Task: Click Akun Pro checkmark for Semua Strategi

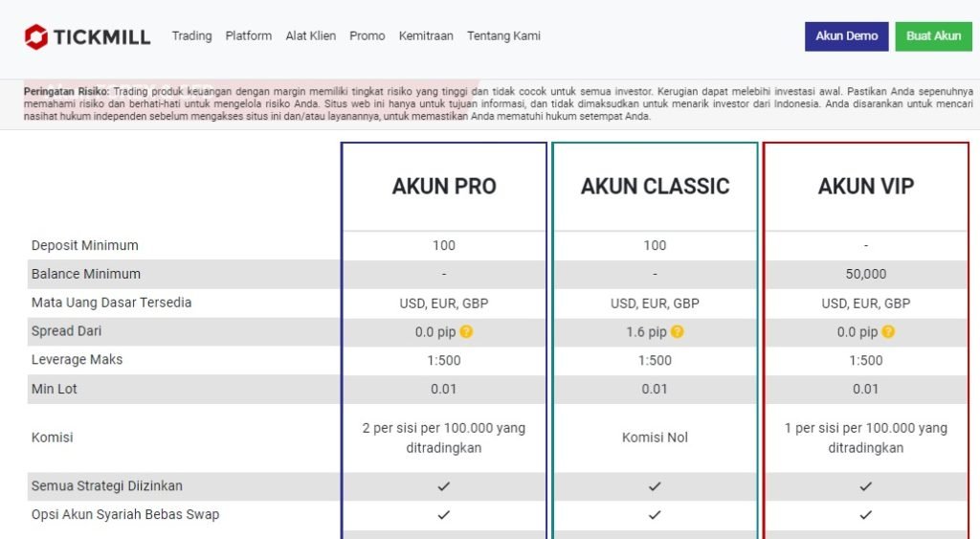Action: [x=444, y=486]
